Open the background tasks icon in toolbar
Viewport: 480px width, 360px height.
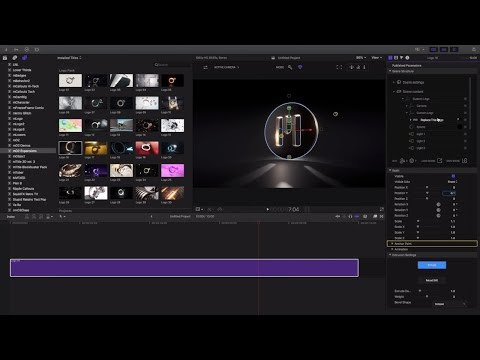click(x=27, y=49)
